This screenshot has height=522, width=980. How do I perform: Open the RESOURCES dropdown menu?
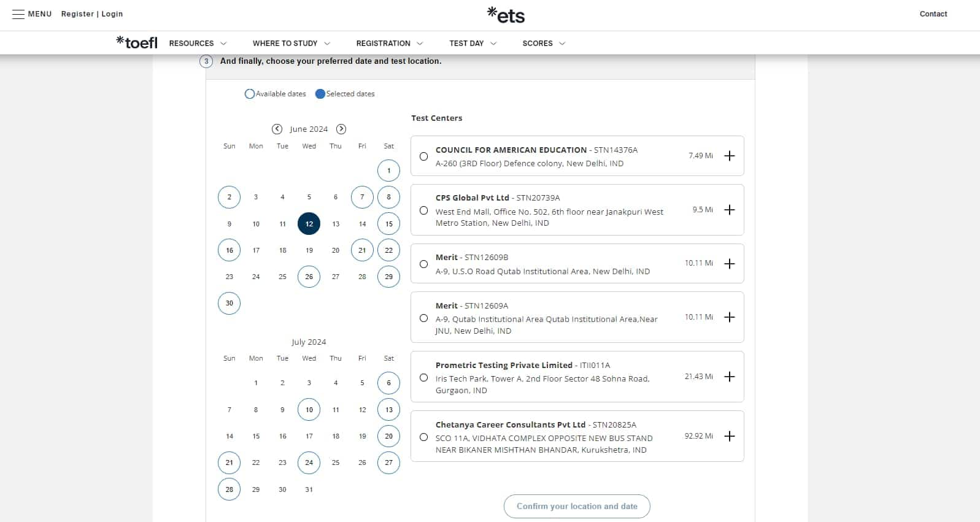point(198,43)
